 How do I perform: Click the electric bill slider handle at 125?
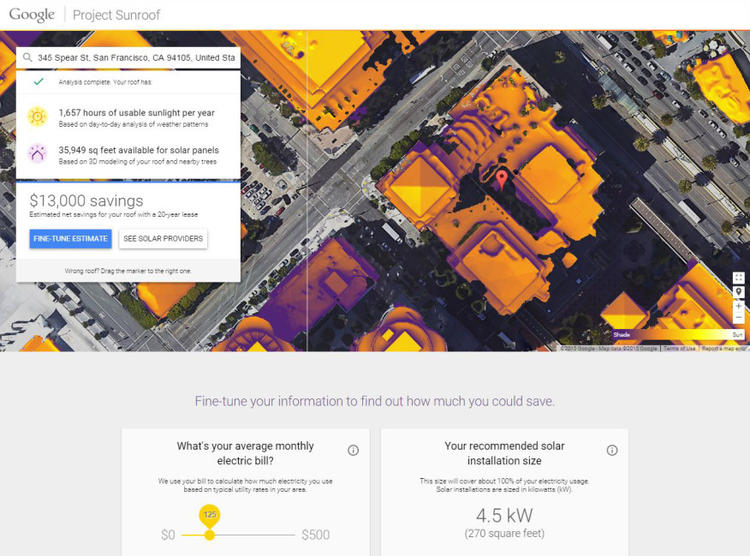pos(209,534)
